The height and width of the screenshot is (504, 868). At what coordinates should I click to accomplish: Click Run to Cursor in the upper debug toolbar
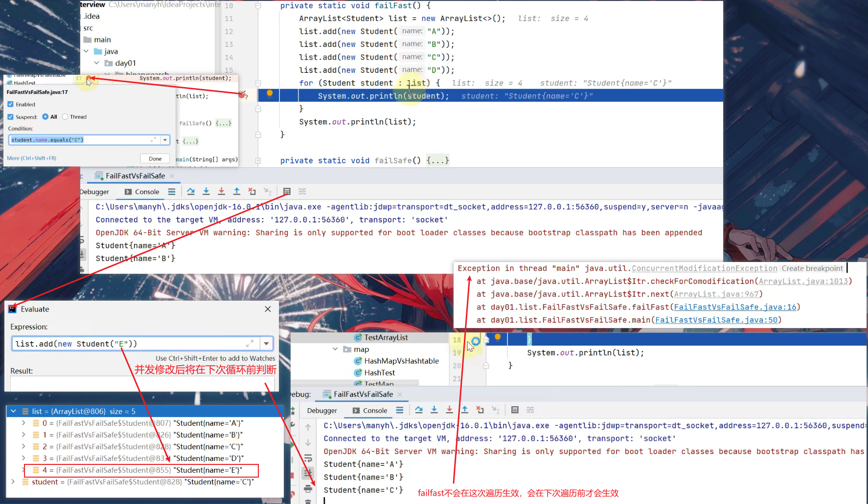pos(268,192)
